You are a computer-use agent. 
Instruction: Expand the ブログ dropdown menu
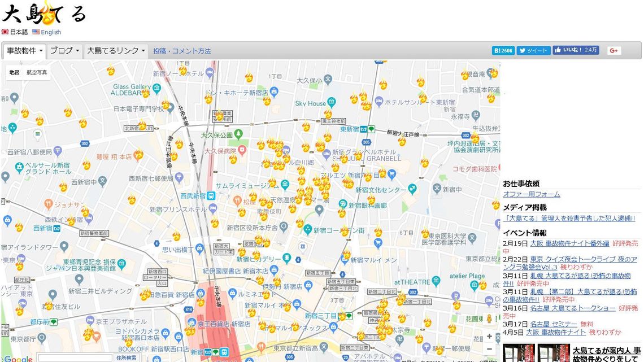(64, 51)
